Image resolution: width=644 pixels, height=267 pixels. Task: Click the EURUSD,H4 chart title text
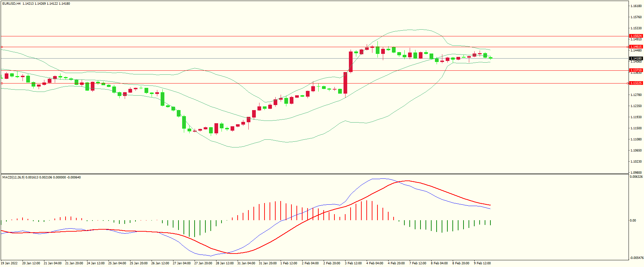[11, 4]
